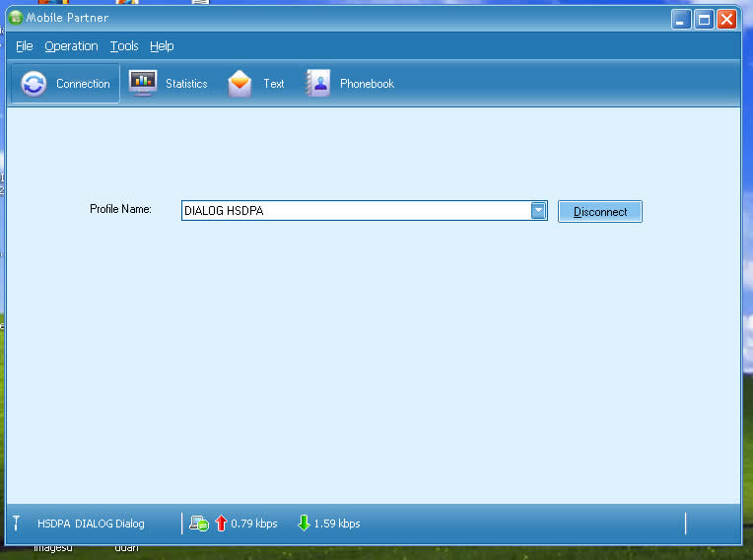Click the Disconnect button
The height and width of the screenshot is (560, 753).
coord(600,211)
